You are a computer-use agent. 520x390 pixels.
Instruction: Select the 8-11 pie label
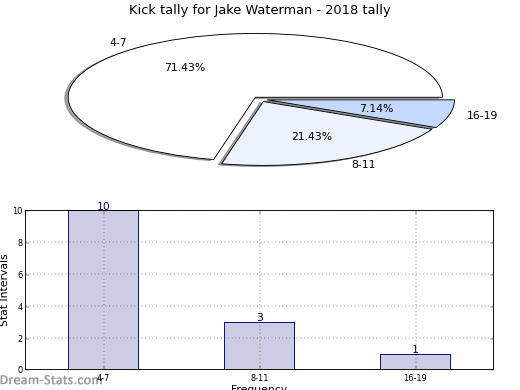pos(363,164)
